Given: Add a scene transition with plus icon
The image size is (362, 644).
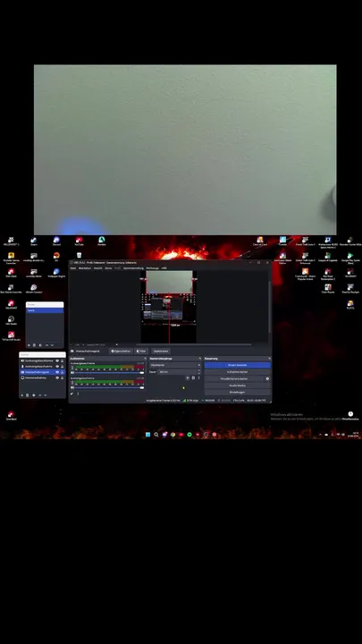Looking at the screenshot, I should 188,377.
